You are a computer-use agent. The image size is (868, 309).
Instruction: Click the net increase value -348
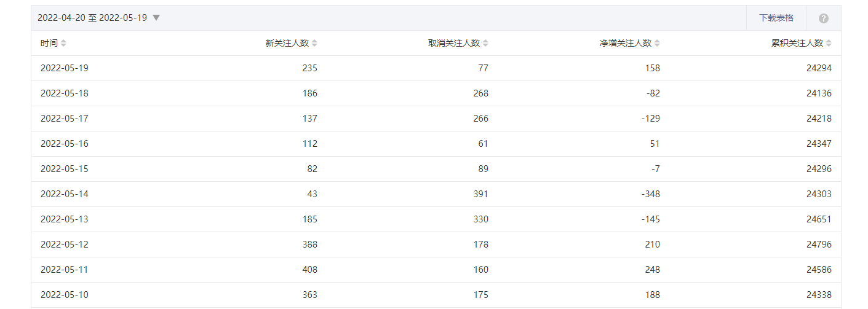click(x=650, y=194)
